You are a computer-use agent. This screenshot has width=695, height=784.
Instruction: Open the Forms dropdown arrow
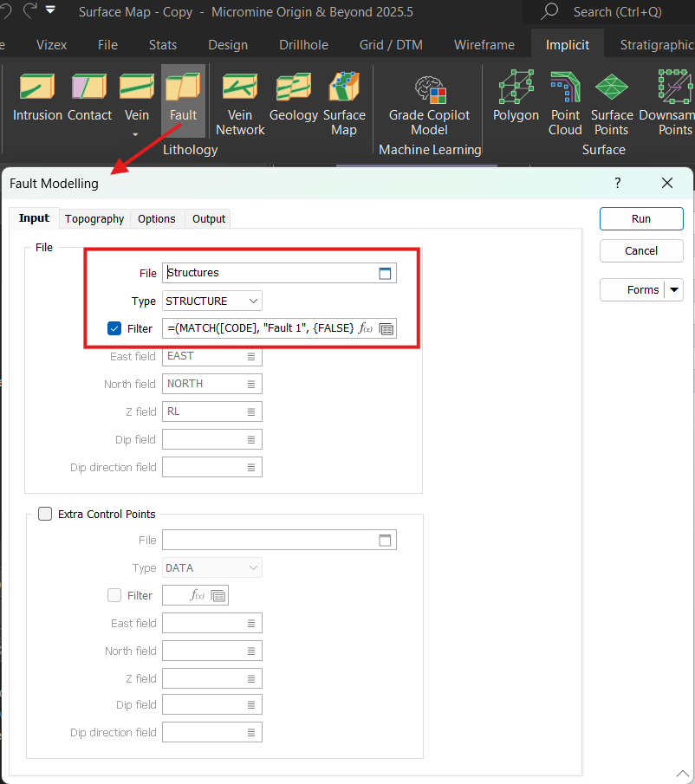[674, 290]
